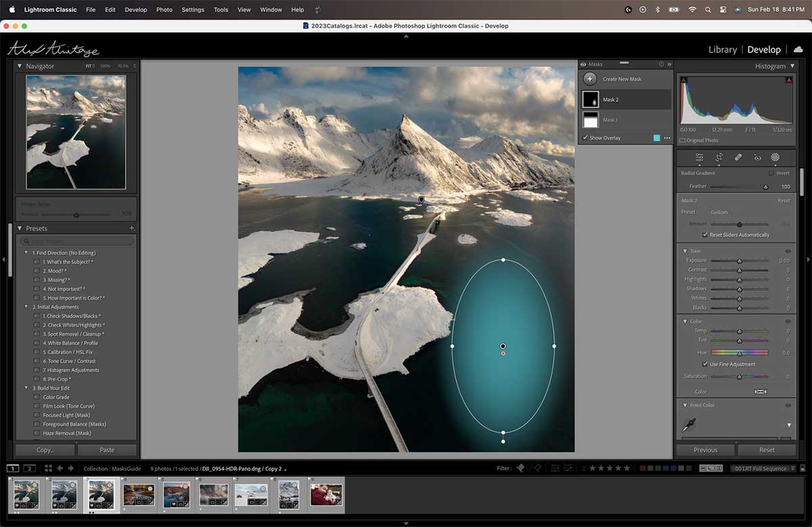Click the Copy... button
The image size is (812, 527).
(x=45, y=450)
